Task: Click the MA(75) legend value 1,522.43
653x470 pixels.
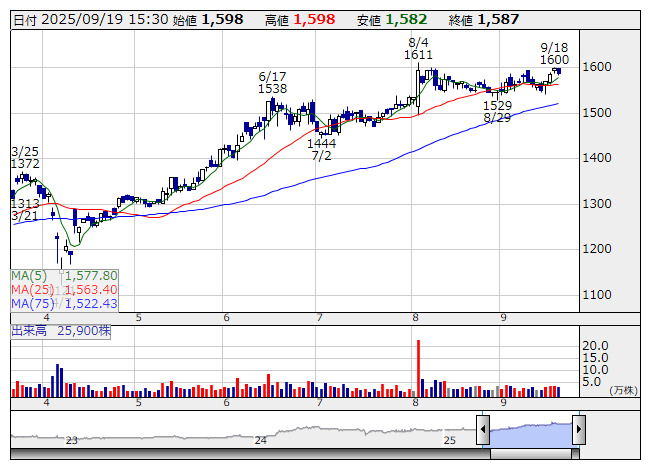Action: (x=91, y=303)
